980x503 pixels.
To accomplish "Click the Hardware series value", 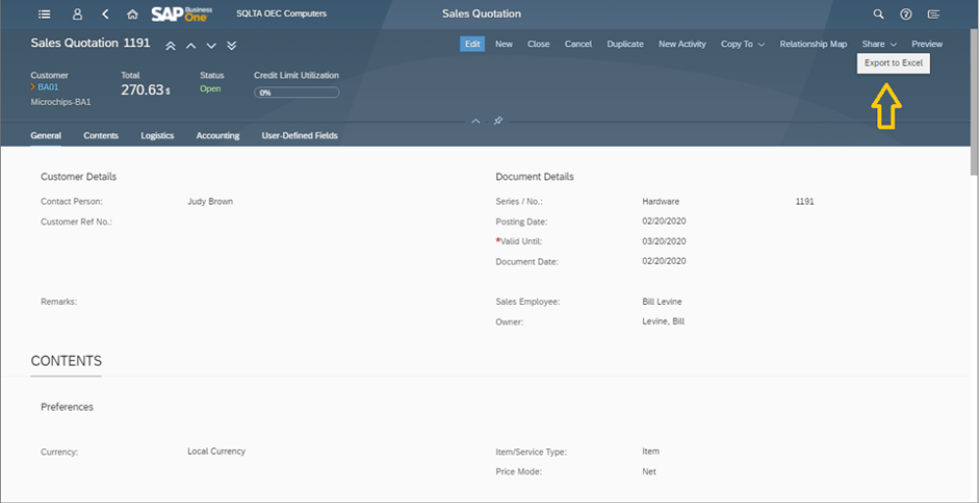I will (661, 201).
